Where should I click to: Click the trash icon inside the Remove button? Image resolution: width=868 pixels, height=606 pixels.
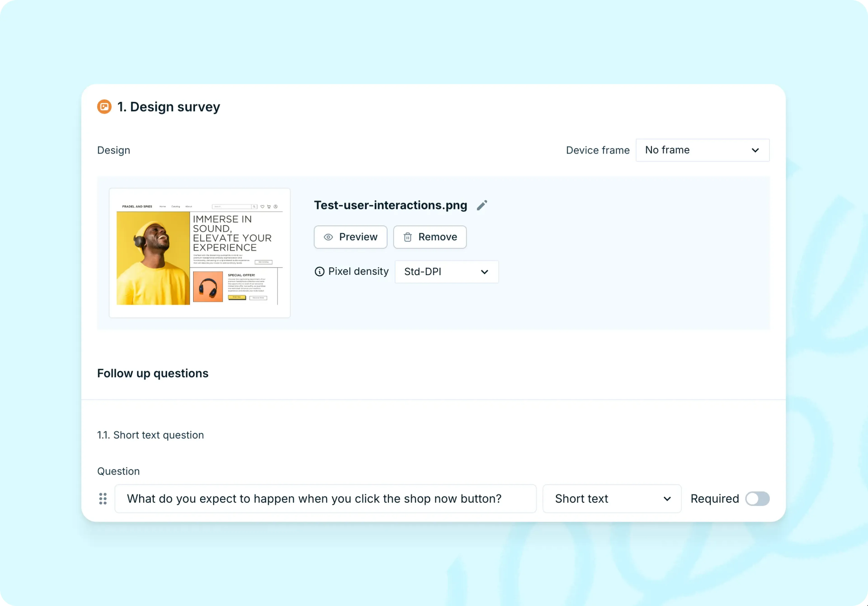click(408, 237)
